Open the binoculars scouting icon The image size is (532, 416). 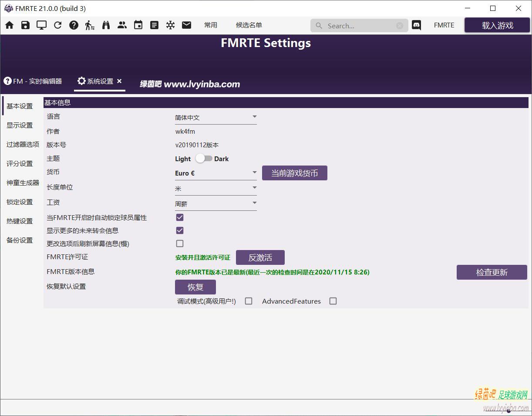point(106,25)
